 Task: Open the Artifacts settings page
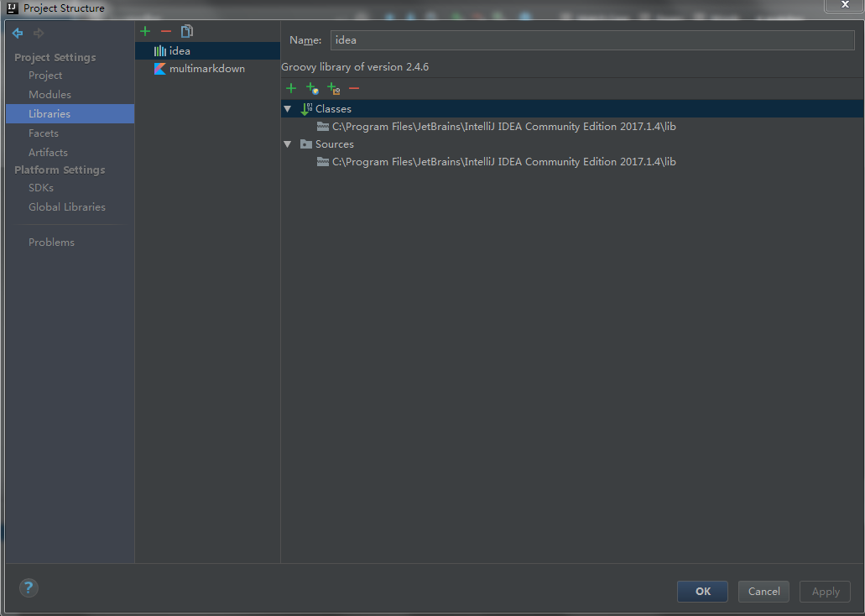[x=48, y=153]
